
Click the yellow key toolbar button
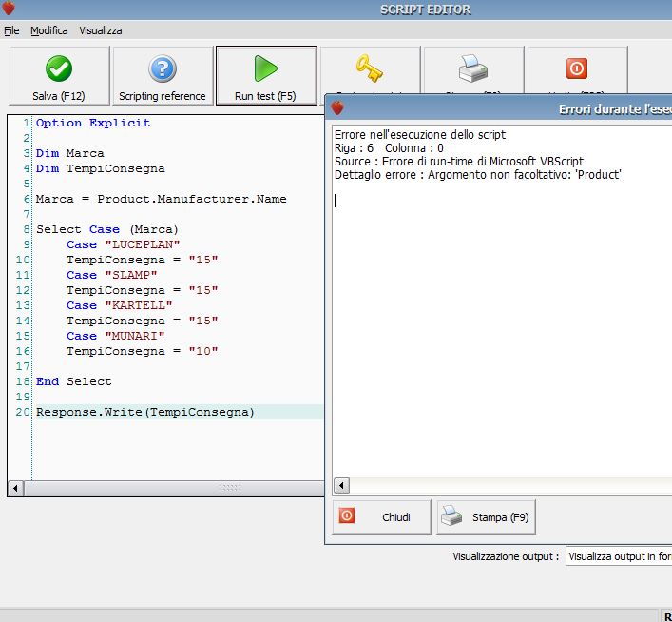pos(370,70)
